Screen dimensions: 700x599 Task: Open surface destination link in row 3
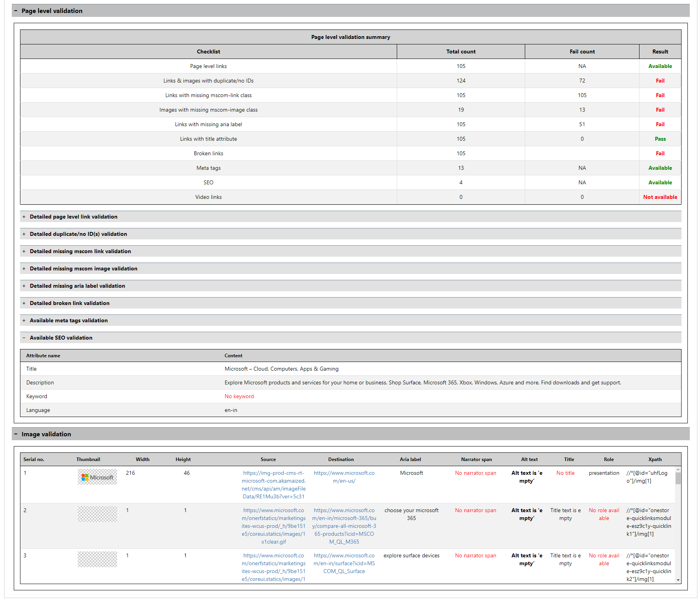(x=344, y=563)
